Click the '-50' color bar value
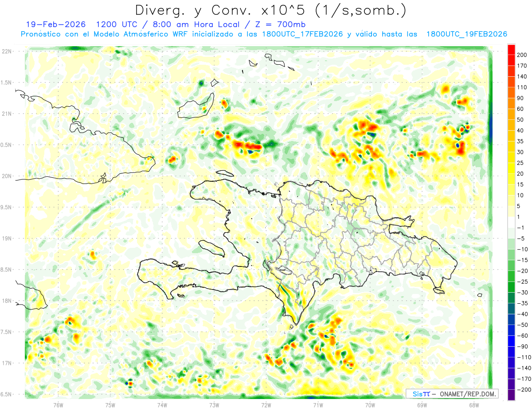 coord(523,325)
